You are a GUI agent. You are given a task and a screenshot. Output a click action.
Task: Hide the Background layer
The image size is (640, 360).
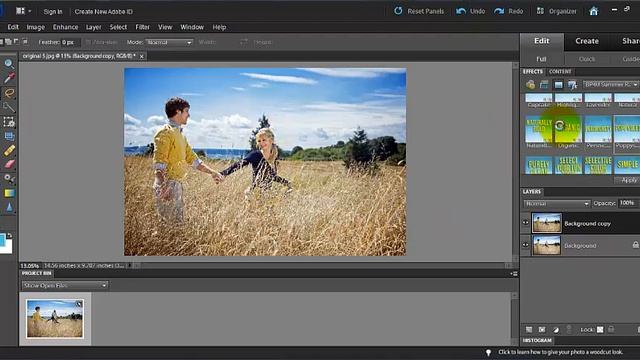(x=525, y=245)
